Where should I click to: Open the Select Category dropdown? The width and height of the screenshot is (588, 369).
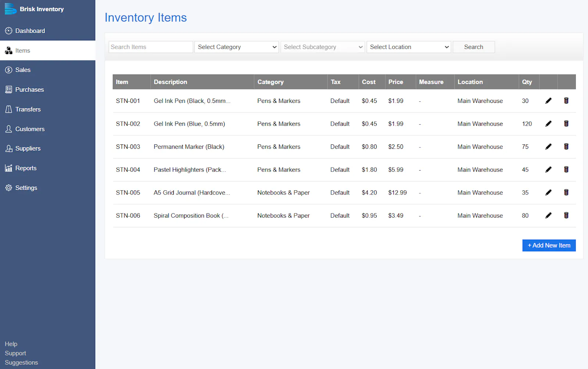[x=236, y=47]
